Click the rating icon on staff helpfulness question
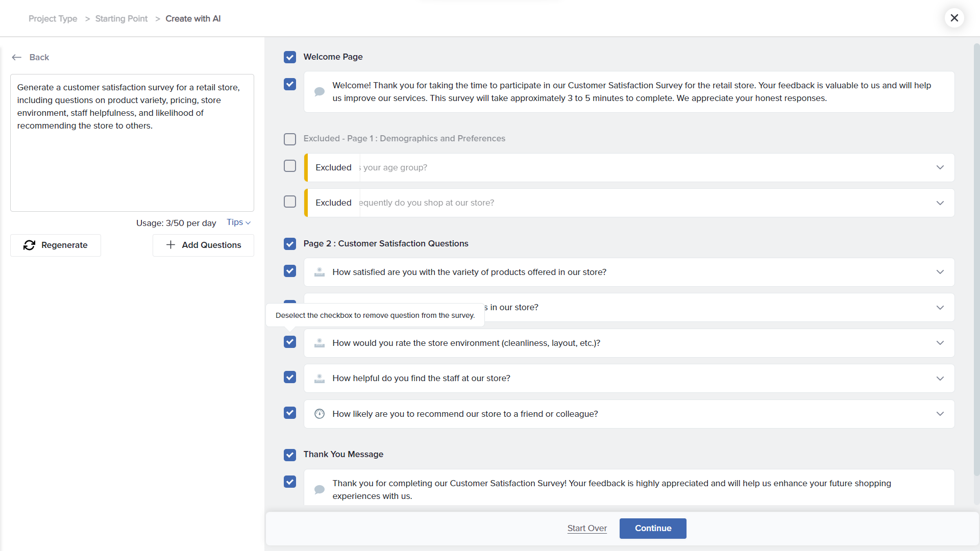Screen dimensions: 980x551 [x=320, y=379]
